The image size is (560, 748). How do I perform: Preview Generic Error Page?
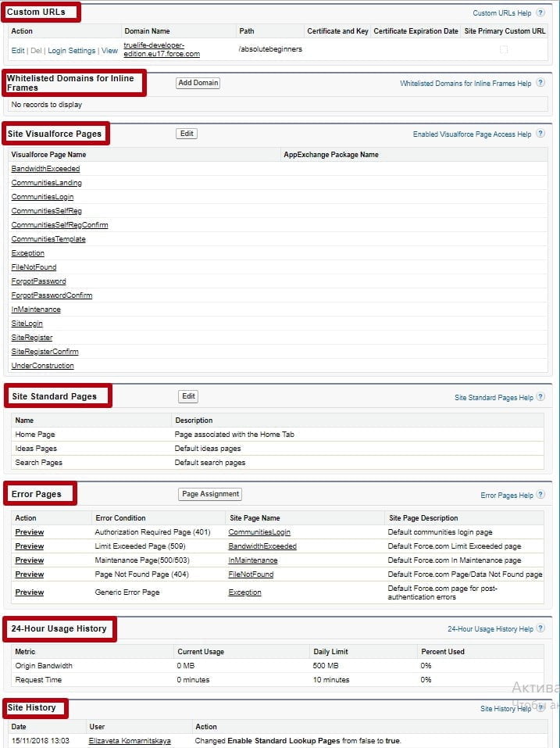pyautogui.click(x=30, y=592)
